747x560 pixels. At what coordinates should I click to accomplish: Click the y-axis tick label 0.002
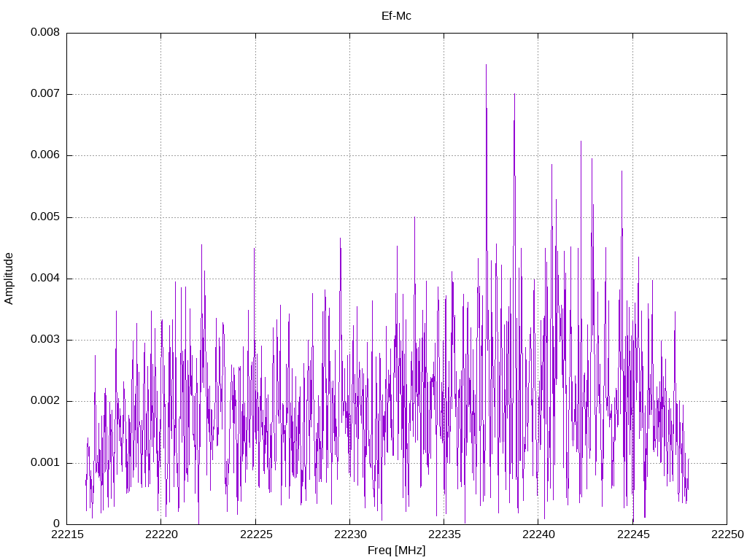(45, 401)
